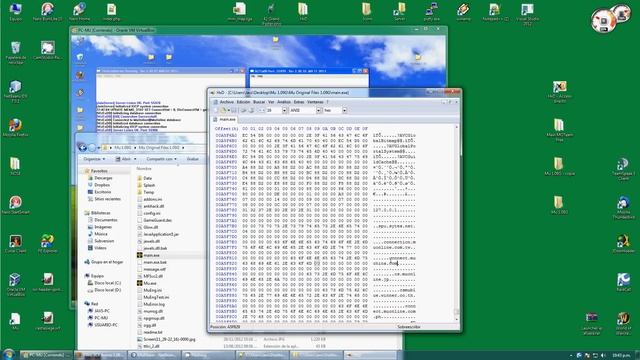Click the Explorer back navigation arrow
640x360 pixels.
click(82, 147)
